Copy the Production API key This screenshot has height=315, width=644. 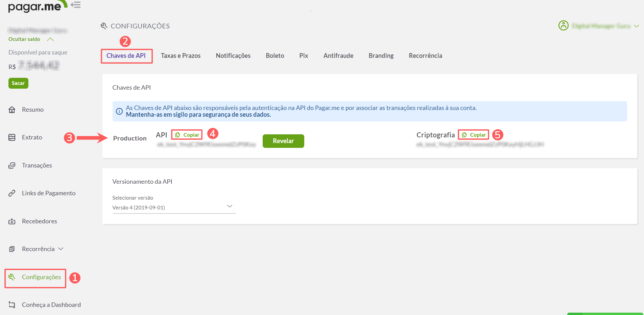187,135
